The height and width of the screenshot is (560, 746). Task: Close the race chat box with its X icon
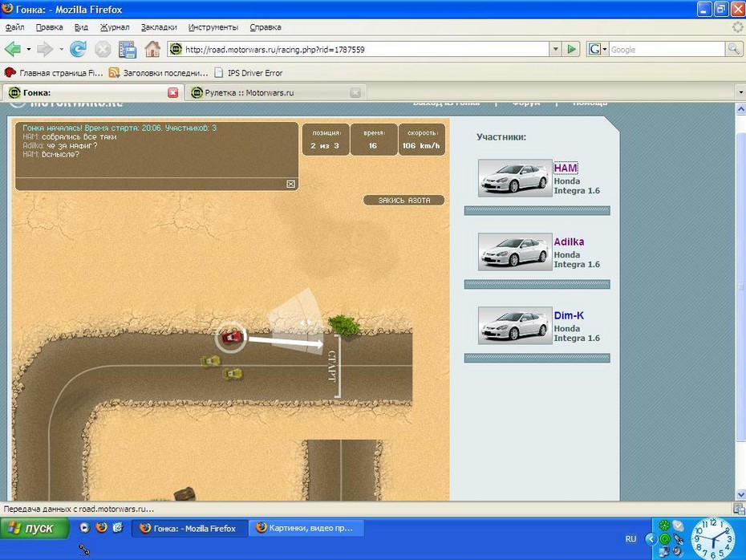click(x=290, y=185)
